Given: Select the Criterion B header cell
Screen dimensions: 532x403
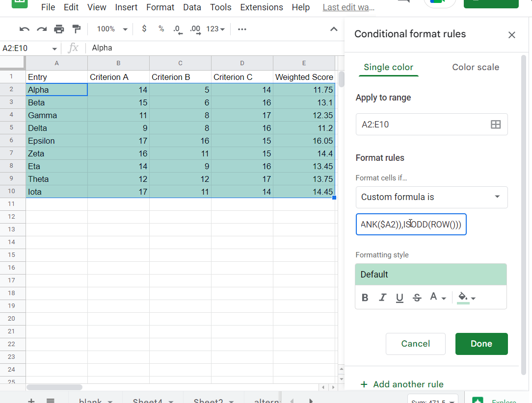Looking at the screenshot, I should (x=180, y=77).
